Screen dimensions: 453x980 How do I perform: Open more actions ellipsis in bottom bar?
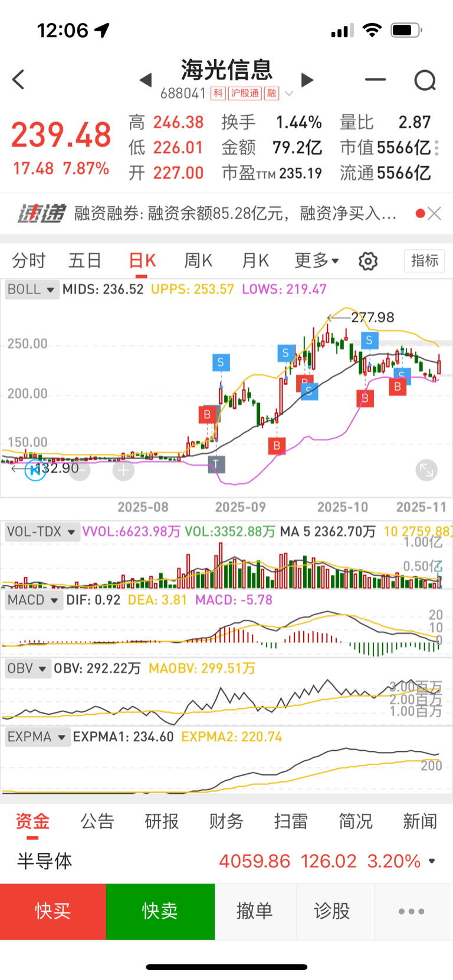click(x=411, y=911)
